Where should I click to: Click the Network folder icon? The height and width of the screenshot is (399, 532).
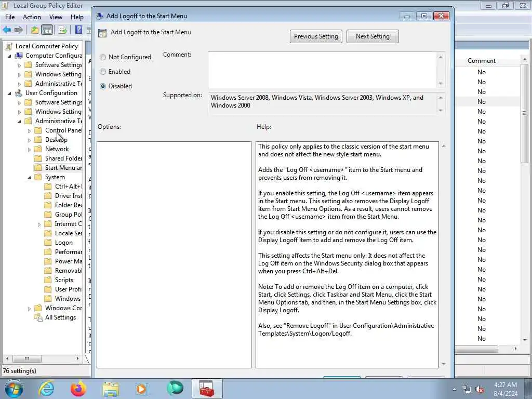tap(38, 149)
